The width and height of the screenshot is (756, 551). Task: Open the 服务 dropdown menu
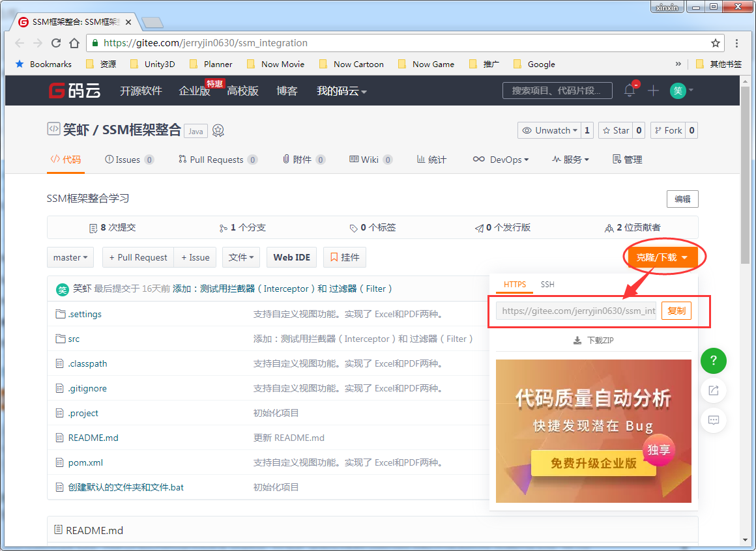click(x=570, y=160)
